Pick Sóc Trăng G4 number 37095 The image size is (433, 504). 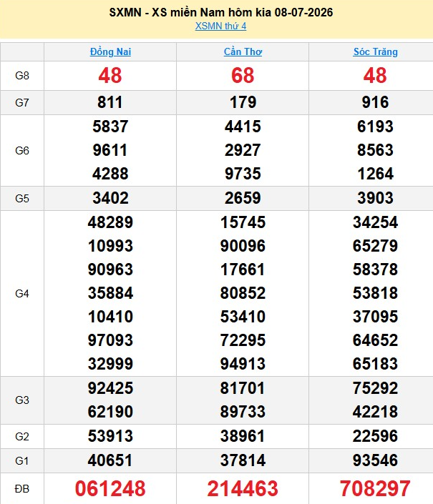pos(376,317)
